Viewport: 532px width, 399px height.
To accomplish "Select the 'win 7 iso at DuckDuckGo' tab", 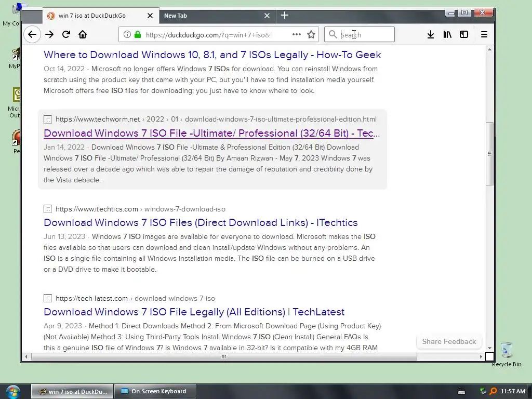I will pos(101,16).
